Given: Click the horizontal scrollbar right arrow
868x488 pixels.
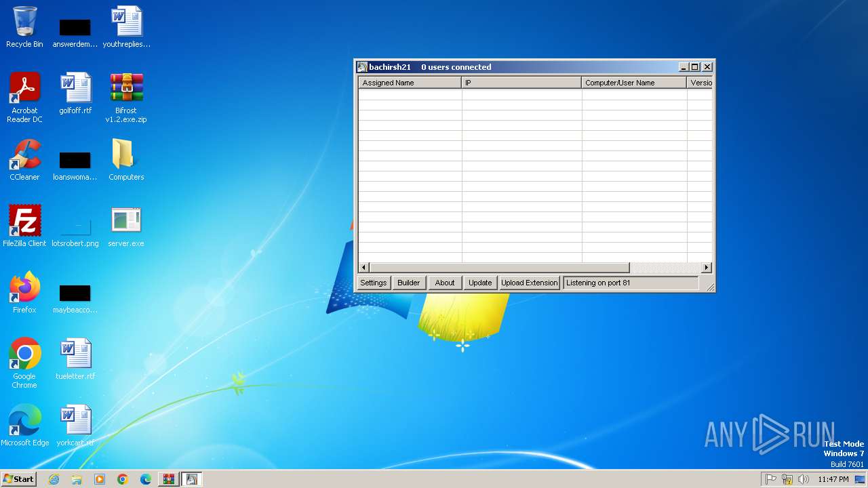Looking at the screenshot, I should [x=707, y=268].
